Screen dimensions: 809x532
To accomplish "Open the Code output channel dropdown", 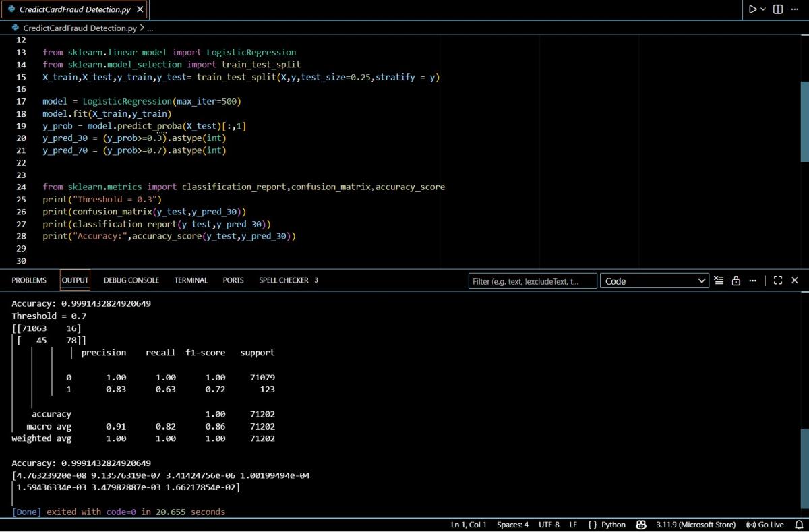I will tap(654, 281).
